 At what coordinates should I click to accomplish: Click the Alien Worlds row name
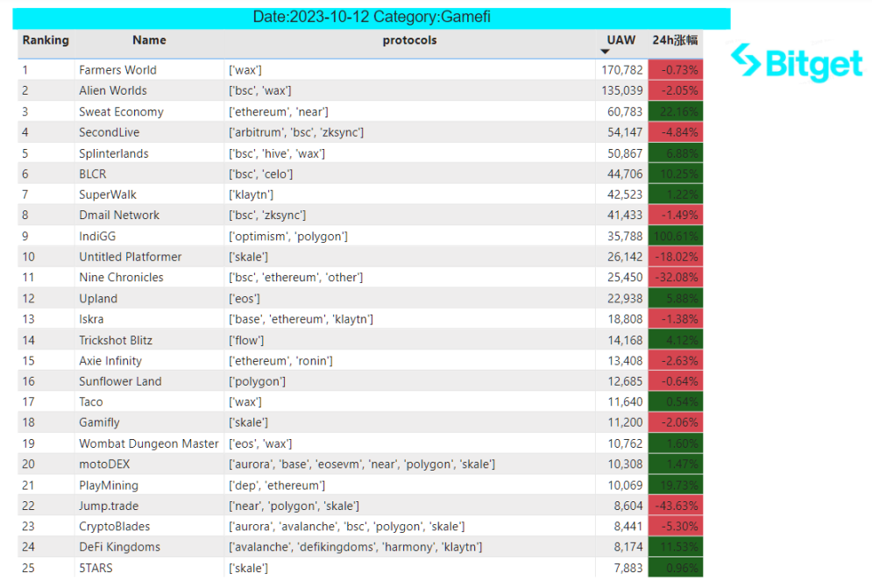pyautogui.click(x=113, y=90)
